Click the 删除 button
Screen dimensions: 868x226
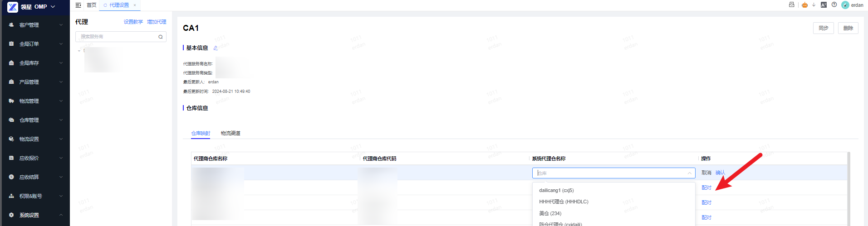848,28
